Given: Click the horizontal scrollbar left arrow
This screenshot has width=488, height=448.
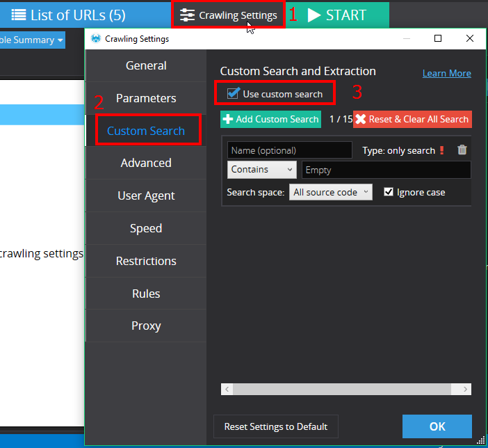Looking at the screenshot, I should [227, 389].
